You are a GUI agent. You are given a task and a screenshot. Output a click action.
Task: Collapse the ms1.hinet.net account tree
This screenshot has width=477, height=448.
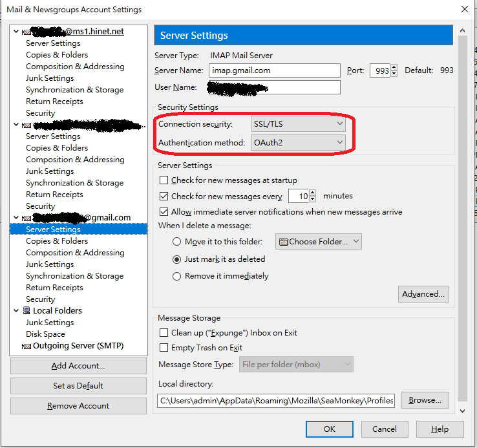coord(16,31)
